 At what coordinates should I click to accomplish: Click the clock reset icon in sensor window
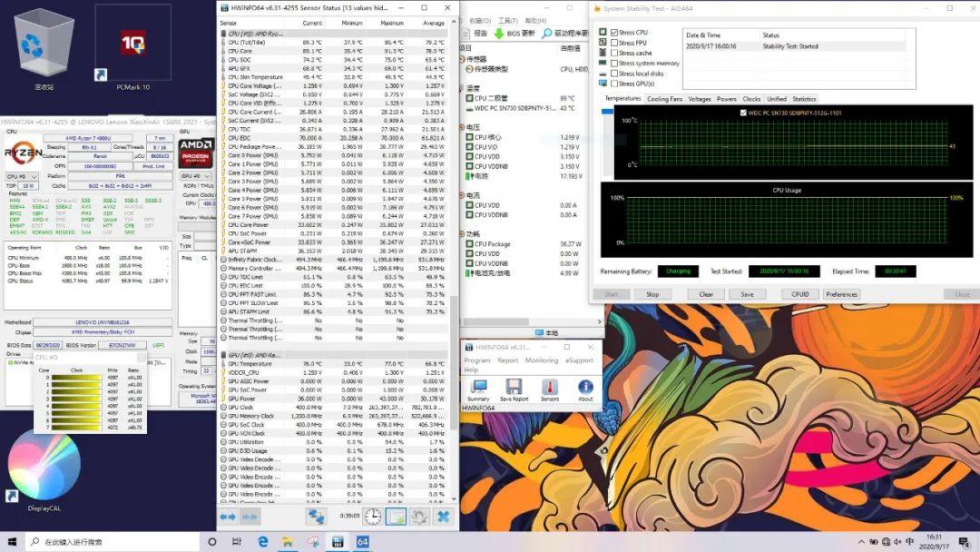(x=373, y=516)
